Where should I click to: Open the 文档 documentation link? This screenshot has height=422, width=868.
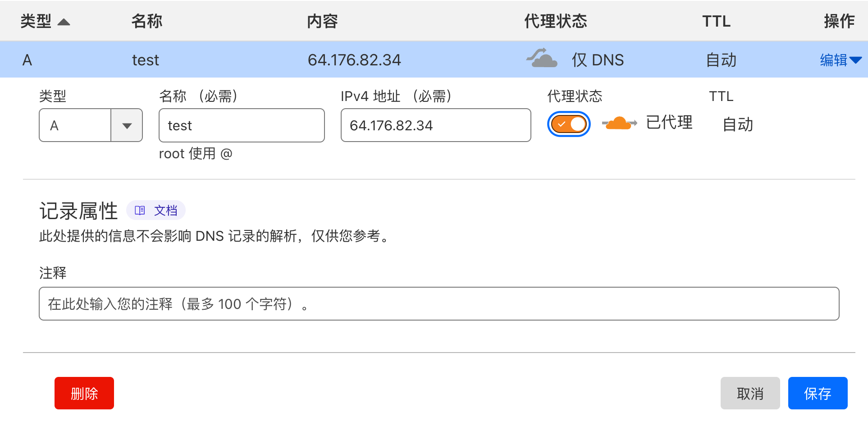tap(156, 210)
